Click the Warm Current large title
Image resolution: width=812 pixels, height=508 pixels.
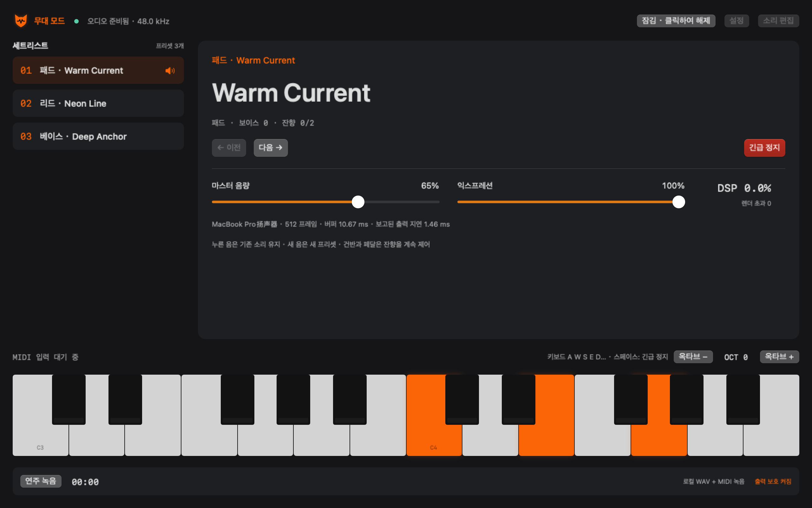point(291,93)
